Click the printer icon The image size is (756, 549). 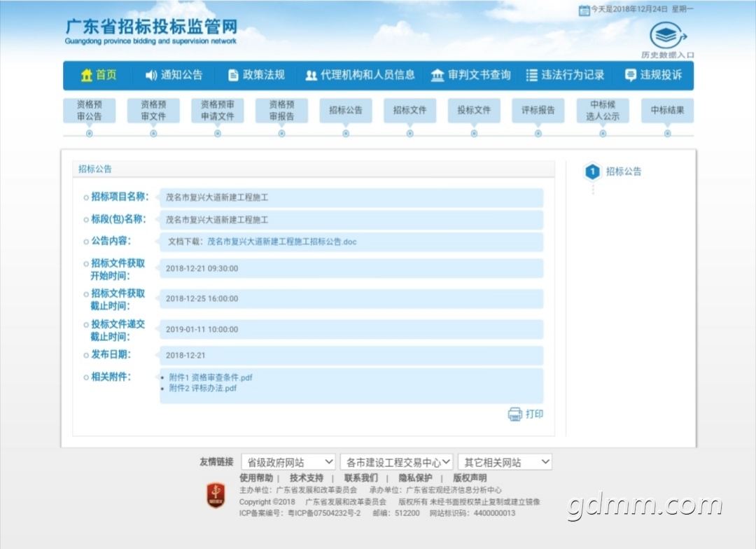(x=515, y=414)
